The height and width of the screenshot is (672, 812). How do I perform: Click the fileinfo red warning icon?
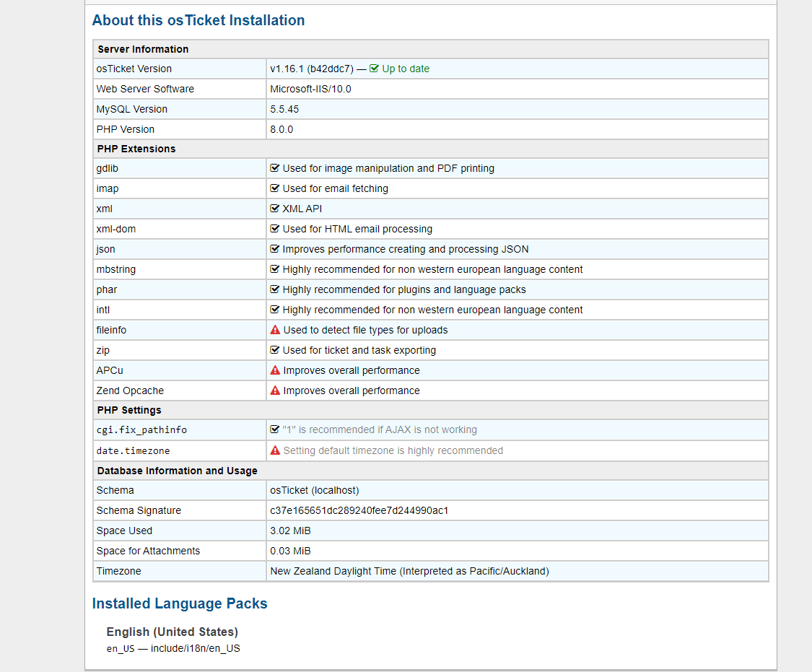point(275,330)
